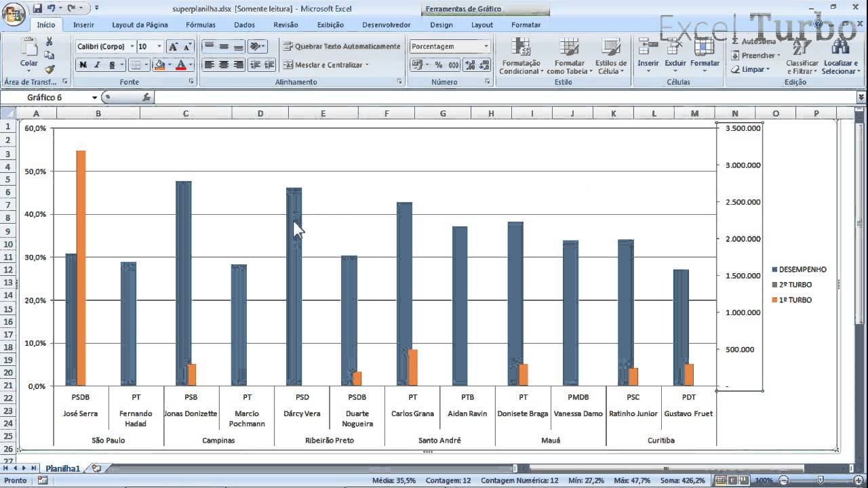Click the AutoSoma button
This screenshot has height=488, width=868.
tap(754, 41)
